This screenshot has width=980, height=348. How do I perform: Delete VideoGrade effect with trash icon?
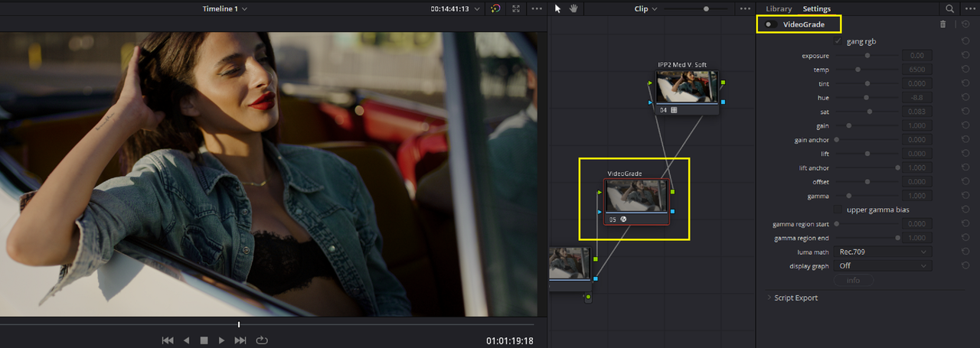943,24
